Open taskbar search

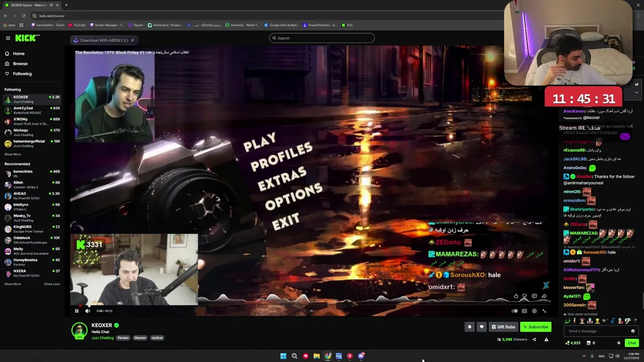294,356
